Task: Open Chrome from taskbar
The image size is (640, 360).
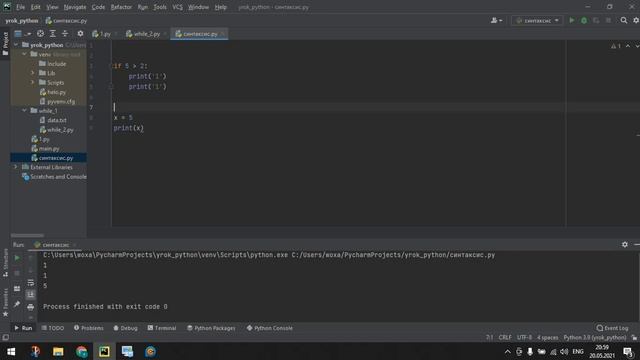Action: tap(81, 351)
